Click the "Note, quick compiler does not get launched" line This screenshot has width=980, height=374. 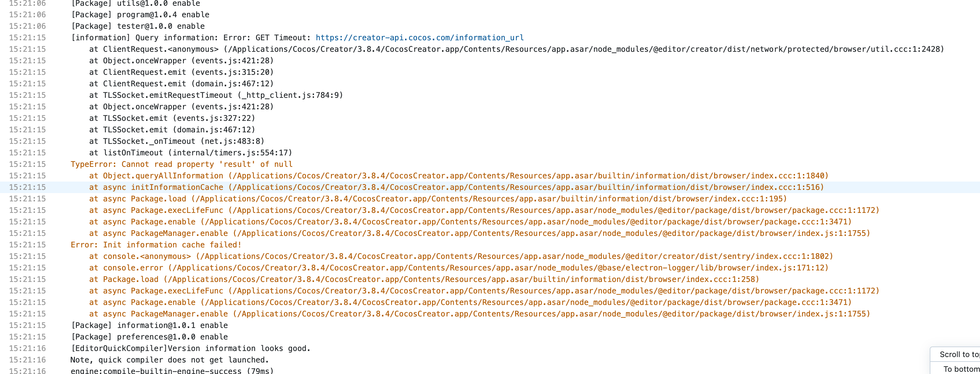[170, 360]
